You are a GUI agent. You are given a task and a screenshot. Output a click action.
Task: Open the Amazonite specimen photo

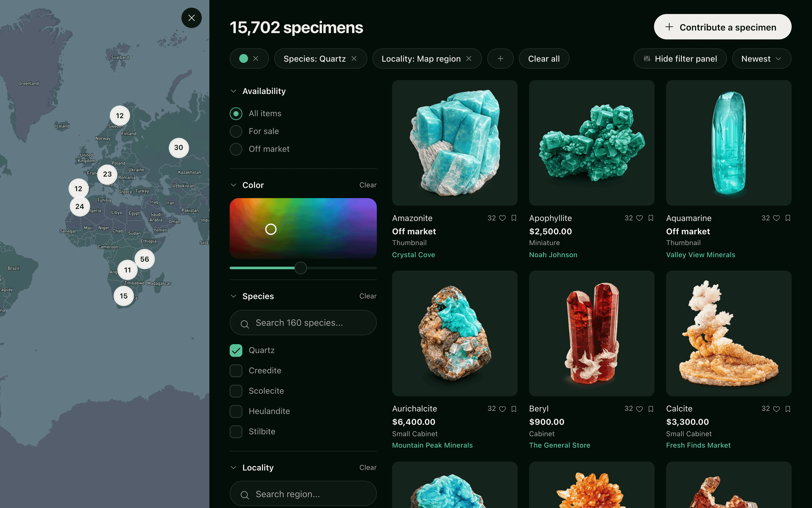click(455, 143)
